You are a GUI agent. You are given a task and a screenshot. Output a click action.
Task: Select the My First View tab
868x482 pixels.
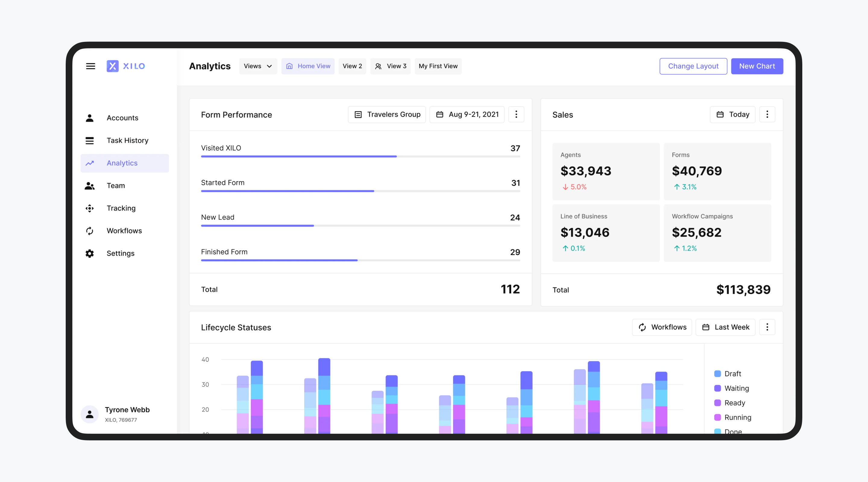coord(438,66)
